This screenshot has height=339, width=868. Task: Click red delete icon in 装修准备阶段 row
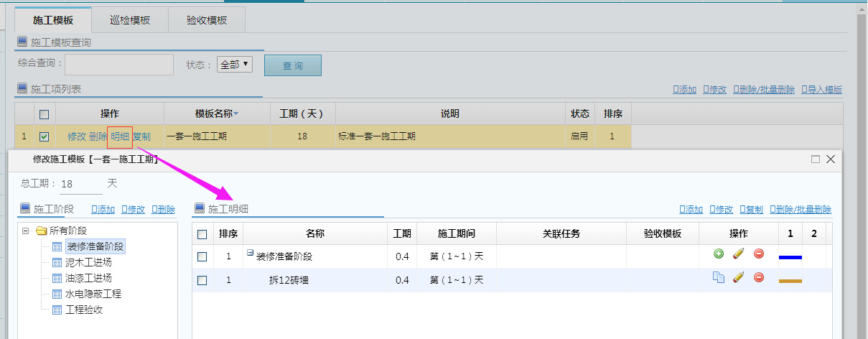(x=759, y=254)
